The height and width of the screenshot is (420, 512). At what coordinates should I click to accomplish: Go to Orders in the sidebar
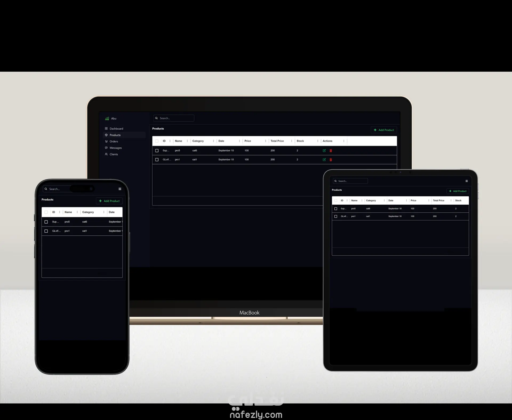tap(114, 142)
